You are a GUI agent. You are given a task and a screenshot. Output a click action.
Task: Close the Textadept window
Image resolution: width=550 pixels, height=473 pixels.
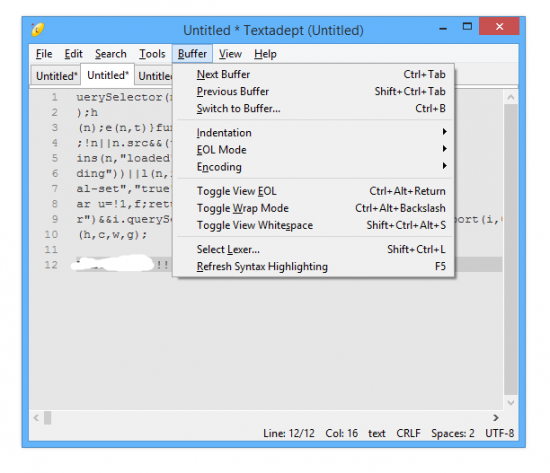[499, 26]
